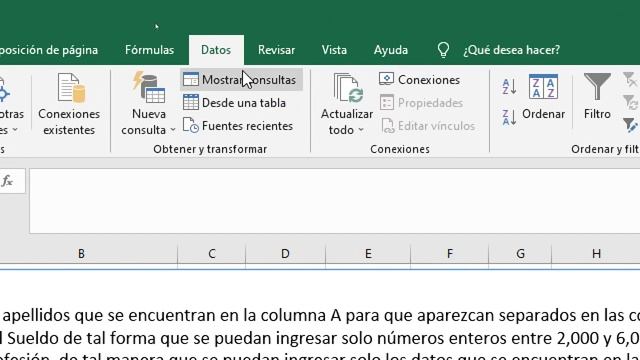
Task: Select column E header
Action: (368, 254)
